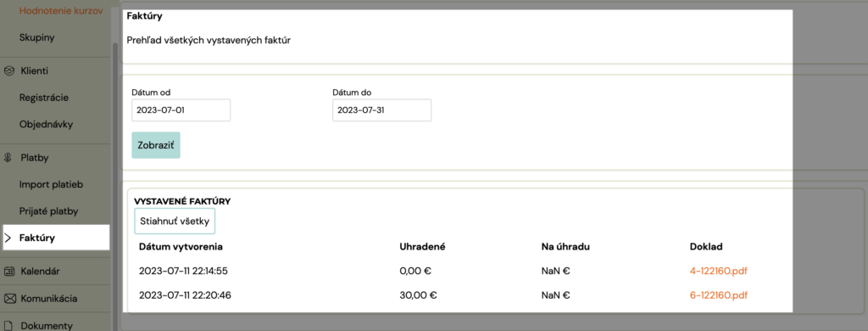Click the Dátum vytvorenia column header
Screen dimensions: 868x331
181,247
